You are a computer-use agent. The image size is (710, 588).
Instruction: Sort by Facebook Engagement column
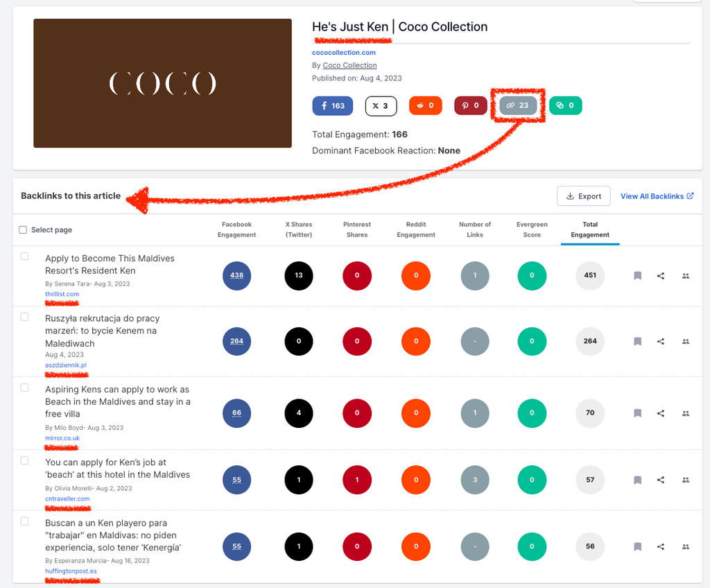(237, 230)
